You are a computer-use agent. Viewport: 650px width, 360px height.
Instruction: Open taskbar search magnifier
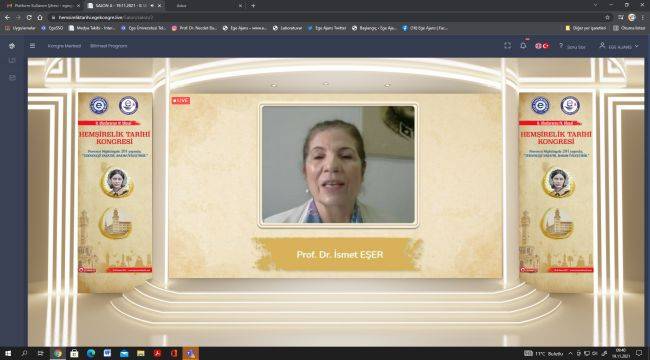(24, 353)
